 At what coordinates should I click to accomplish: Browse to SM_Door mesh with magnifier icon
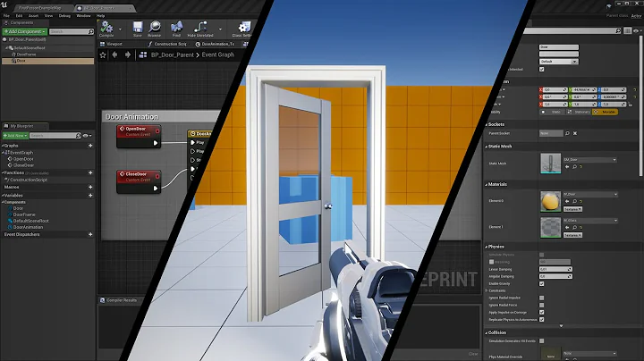[x=574, y=167]
